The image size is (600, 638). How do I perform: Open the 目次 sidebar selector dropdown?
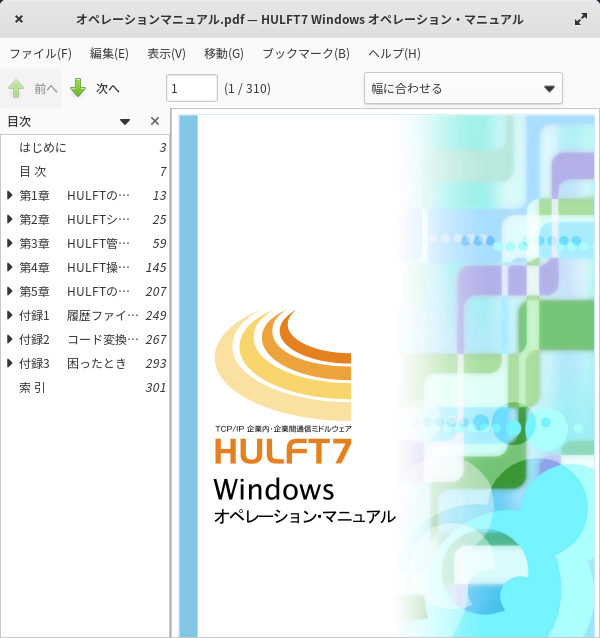125,122
